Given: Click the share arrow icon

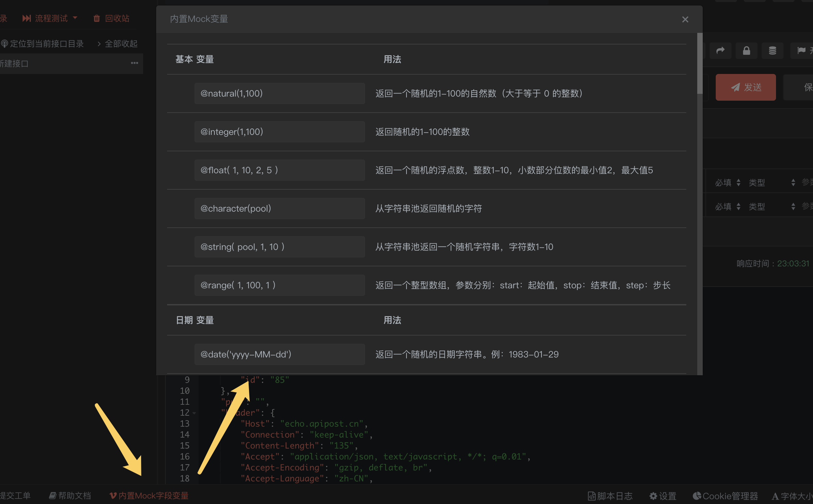Looking at the screenshot, I should tap(720, 51).
